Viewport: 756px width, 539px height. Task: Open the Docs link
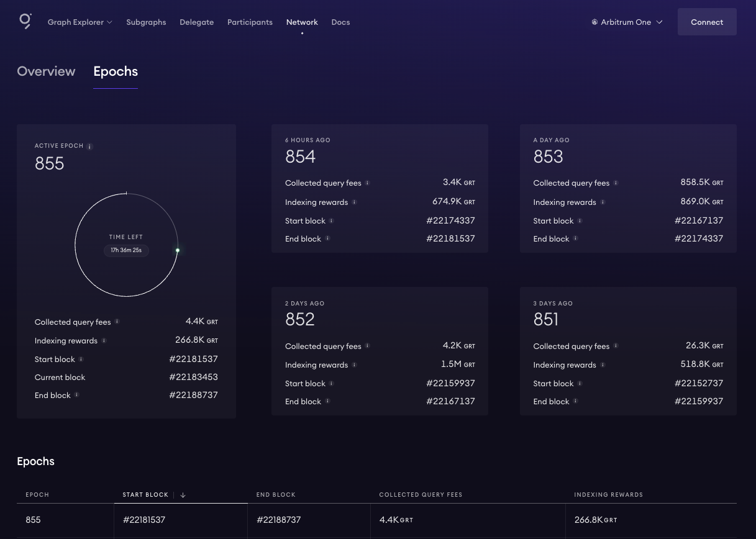340,22
